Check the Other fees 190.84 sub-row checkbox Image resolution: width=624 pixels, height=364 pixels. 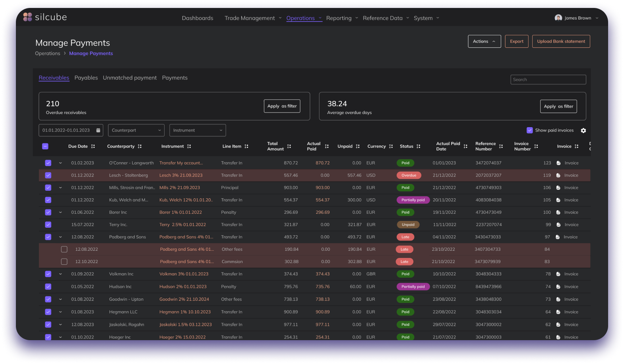point(64,249)
